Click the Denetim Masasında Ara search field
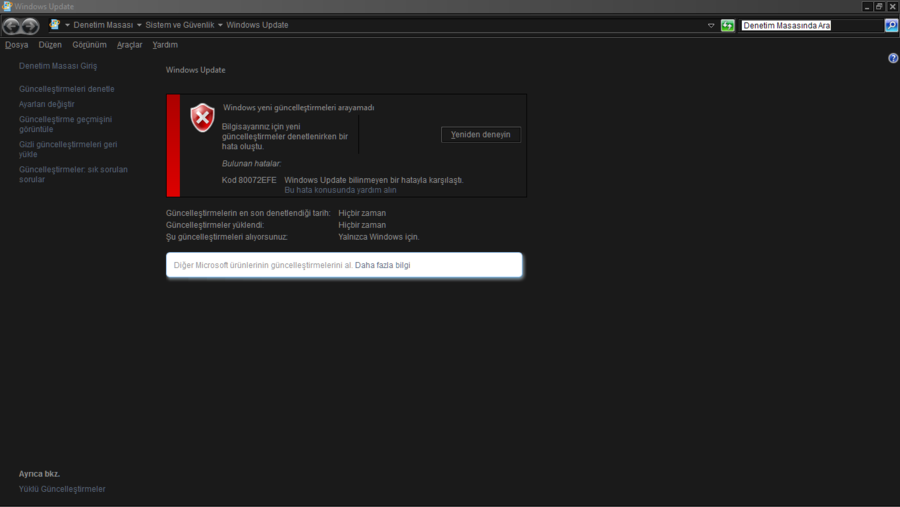Screen dimensions: 900x507 click(812, 25)
